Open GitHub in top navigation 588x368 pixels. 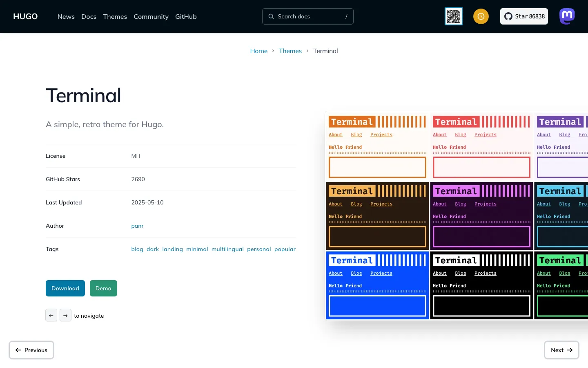click(x=186, y=16)
